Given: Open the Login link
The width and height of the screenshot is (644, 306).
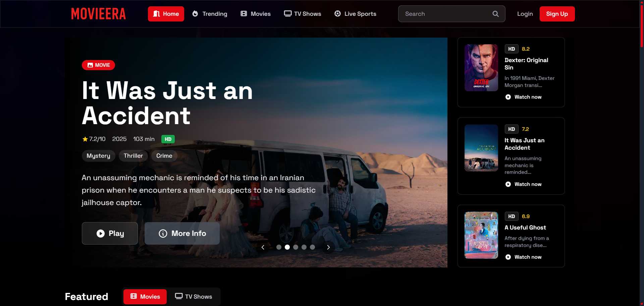Looking at the screenshot, I should [525, 14].
